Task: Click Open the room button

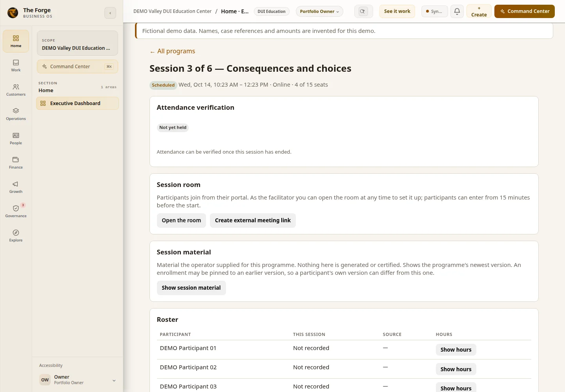Action: tap(181, 220)
